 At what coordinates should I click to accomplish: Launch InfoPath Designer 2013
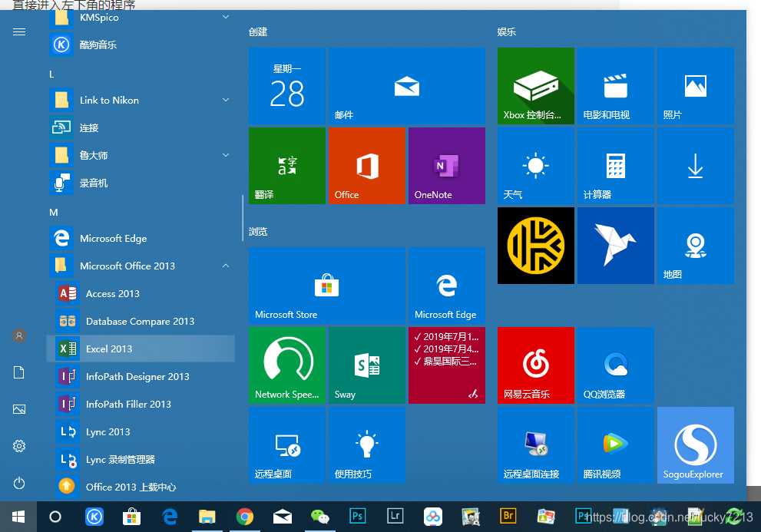[141, 376]
